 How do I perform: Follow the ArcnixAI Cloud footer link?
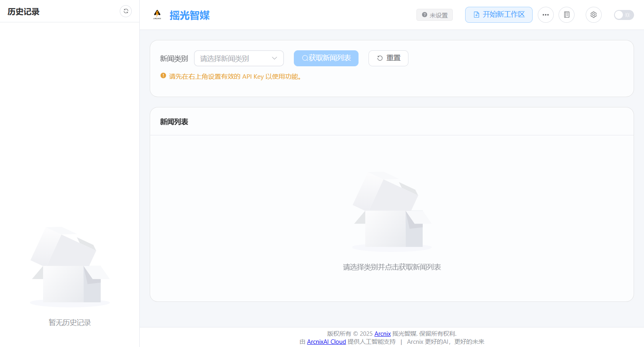(x=326, y=342)
